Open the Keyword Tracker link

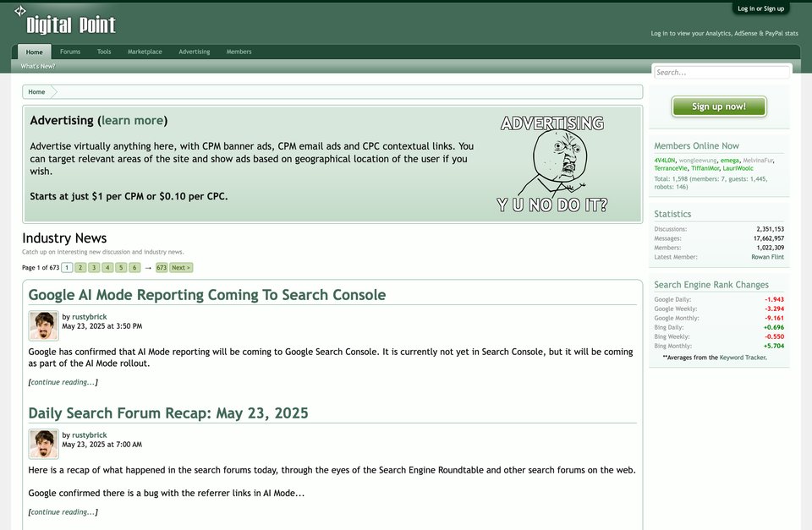tap(743, 358)
